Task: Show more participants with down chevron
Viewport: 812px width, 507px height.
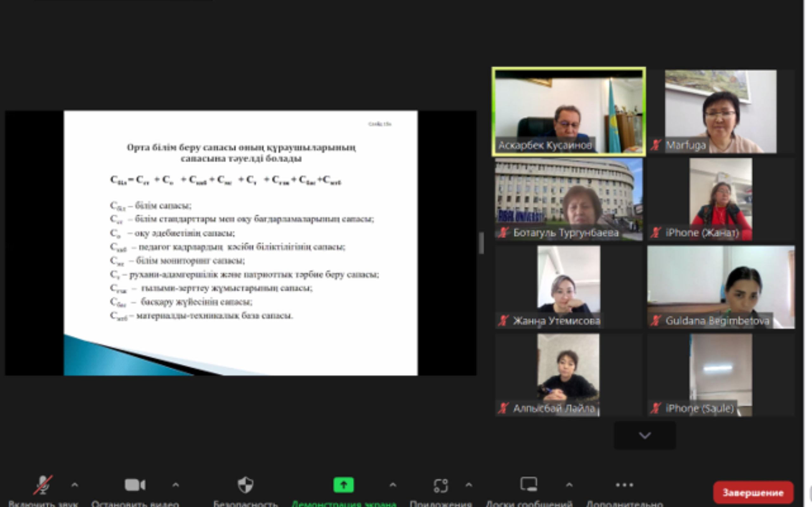Action: pyautogui.click(x=645, y=435)
